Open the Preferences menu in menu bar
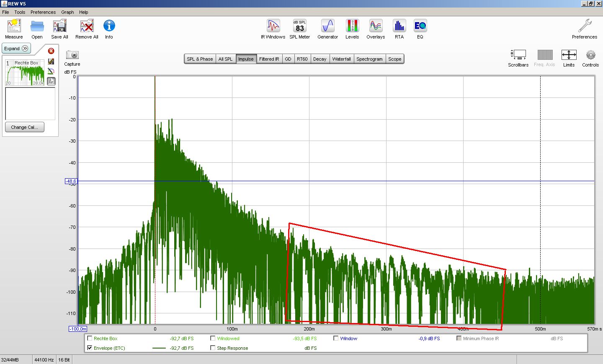The height and width of the screenshot is (364, 603). pos(43,12)
